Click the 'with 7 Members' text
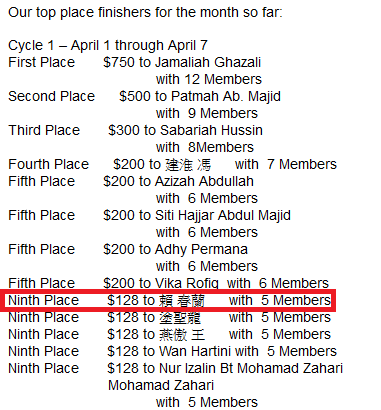The height and width of the screenshot is (410, 381). 286,164
